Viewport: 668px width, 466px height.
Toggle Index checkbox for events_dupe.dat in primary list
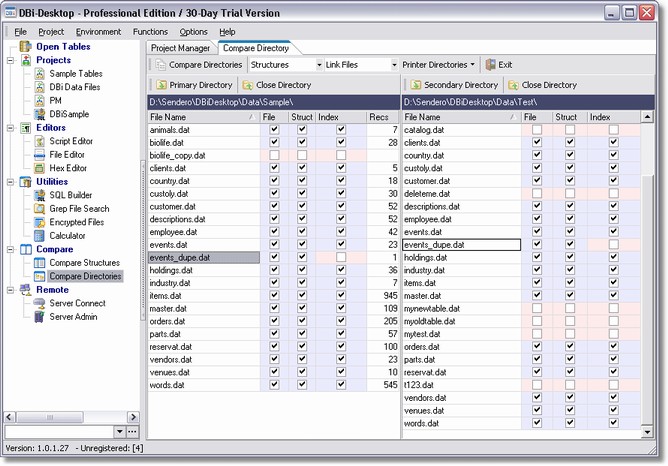pos(342,257)
